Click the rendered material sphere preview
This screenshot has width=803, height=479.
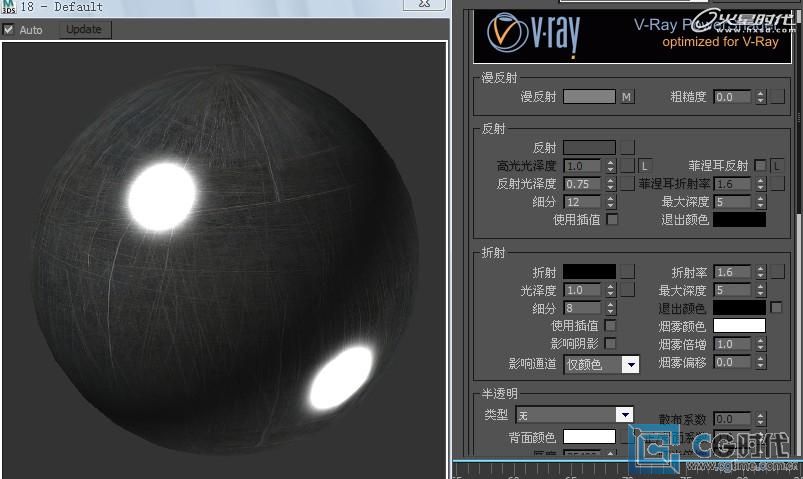226,259
